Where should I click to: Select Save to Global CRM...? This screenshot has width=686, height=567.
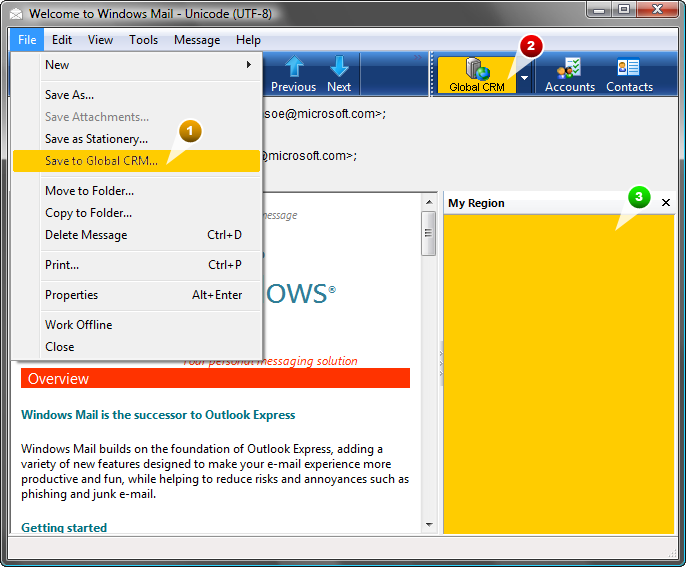pyautogui.click(x=136, y=161)
